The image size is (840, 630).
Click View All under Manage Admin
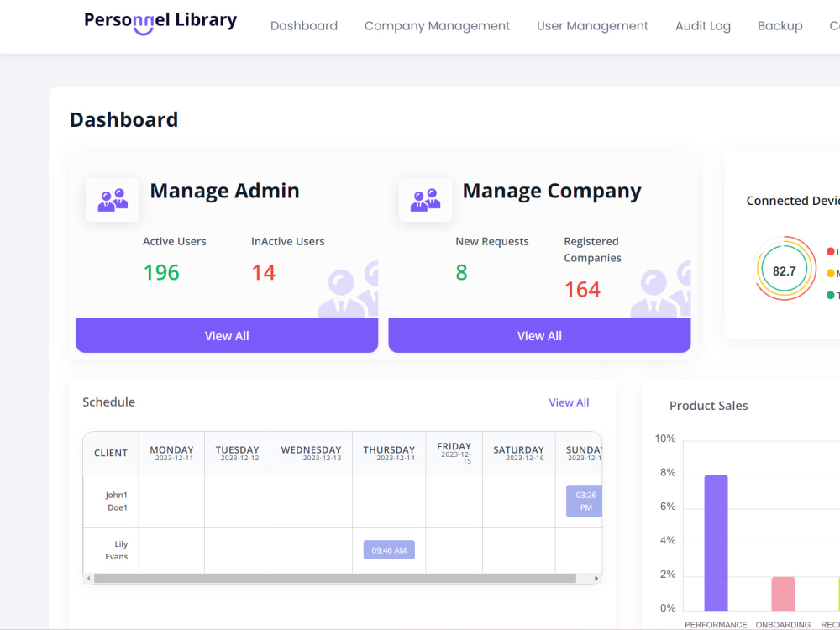tap(227, 336)
